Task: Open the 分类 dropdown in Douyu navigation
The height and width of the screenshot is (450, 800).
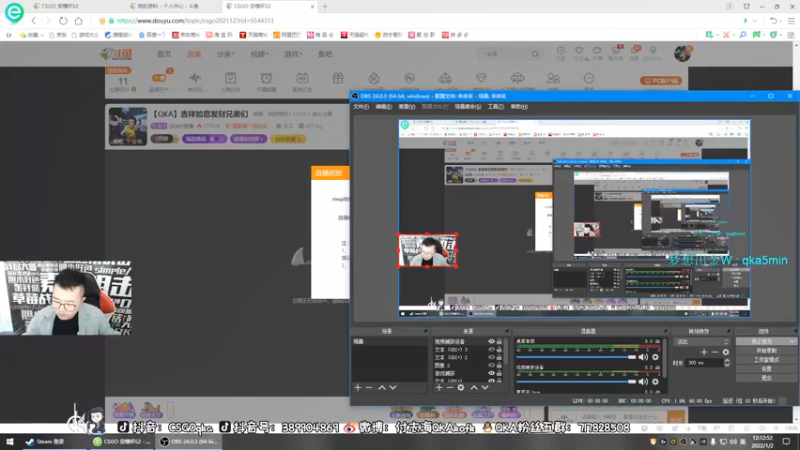Action: 226,54
